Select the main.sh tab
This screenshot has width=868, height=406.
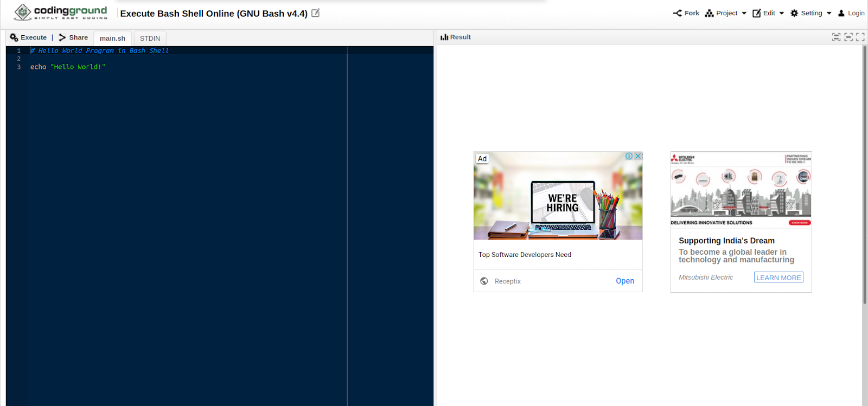point(112,38)
